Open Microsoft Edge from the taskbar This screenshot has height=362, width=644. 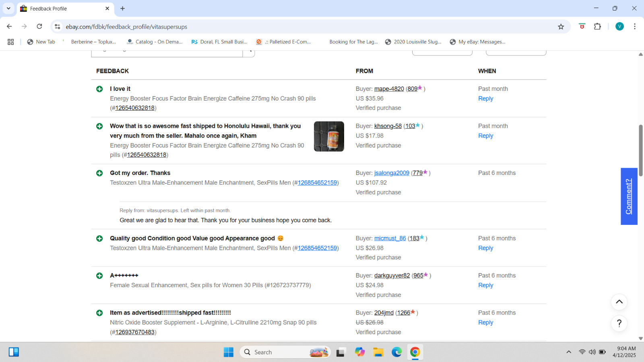(396, 352)
